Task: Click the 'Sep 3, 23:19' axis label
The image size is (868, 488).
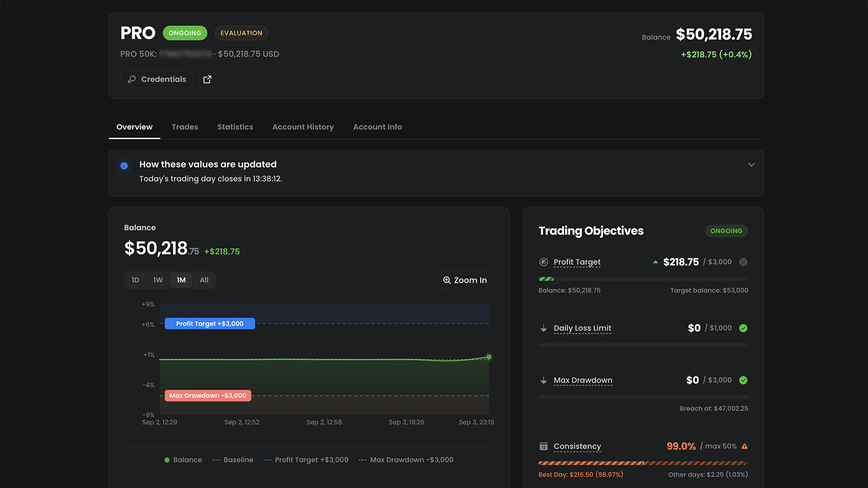Action: pos(476,422)
